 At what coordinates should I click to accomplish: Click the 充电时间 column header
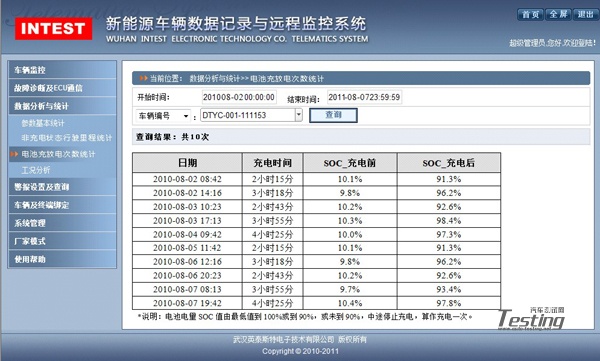272,163
